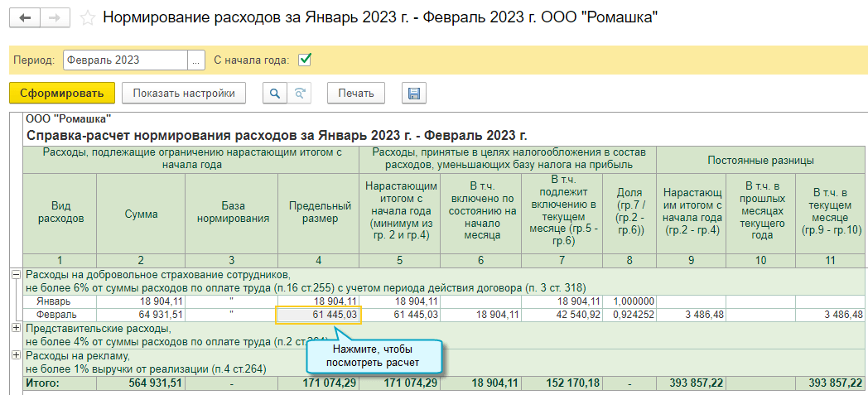
Task: Collapse the voluntary insurance expenses group
Action: (16, 274)
